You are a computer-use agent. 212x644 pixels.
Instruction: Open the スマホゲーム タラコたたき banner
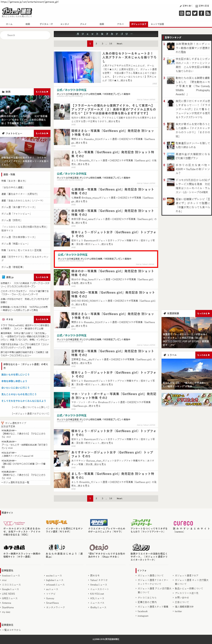(187, 400)
